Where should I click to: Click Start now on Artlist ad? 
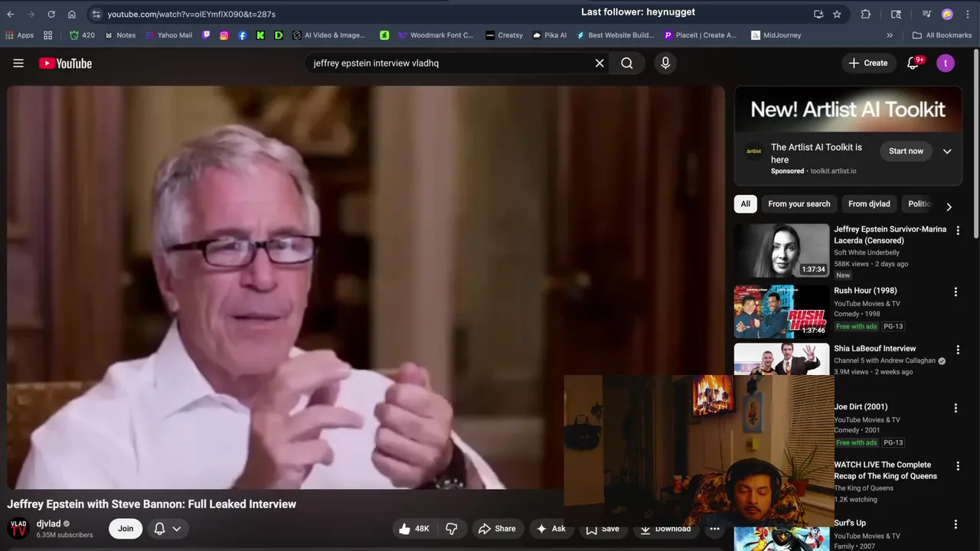[906, 152]
